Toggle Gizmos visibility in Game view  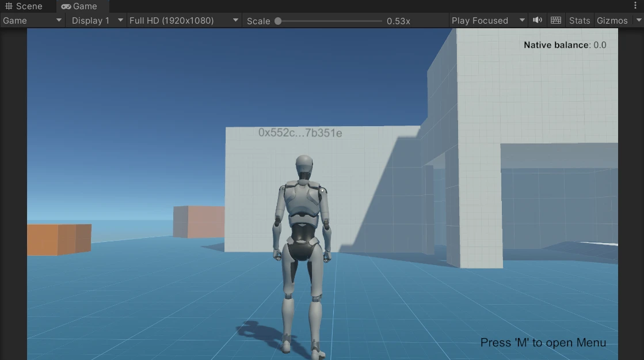coord(612,20)
